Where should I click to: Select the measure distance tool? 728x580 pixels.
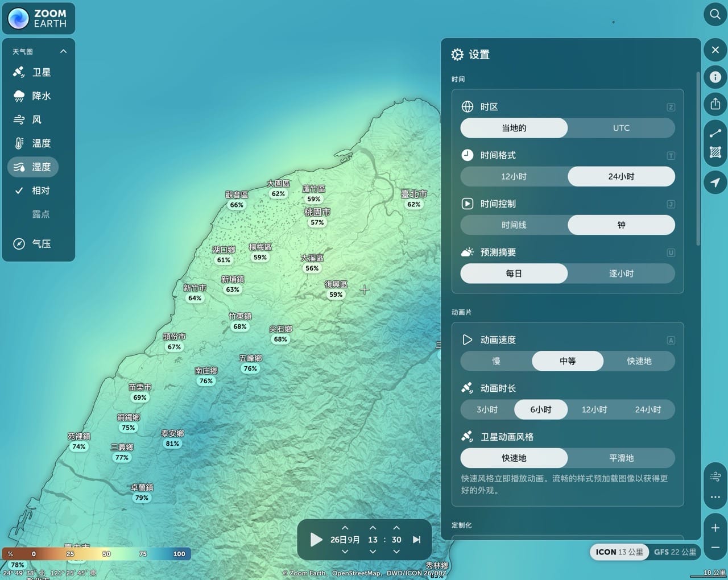tap(715, 133)
